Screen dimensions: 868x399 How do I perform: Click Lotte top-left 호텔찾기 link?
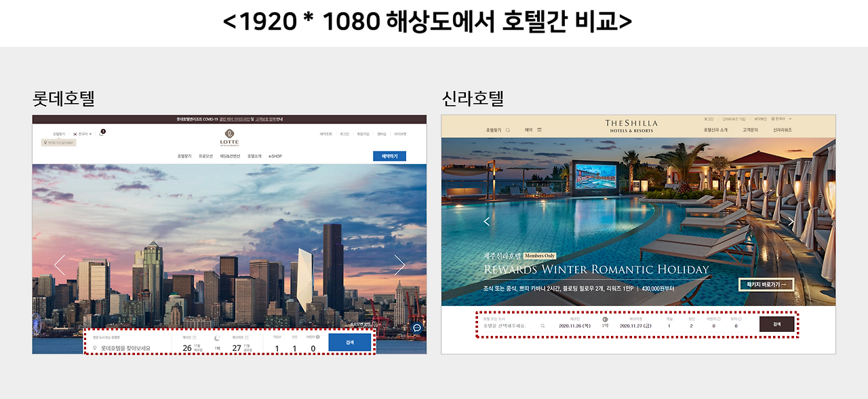tap(60, 134)
